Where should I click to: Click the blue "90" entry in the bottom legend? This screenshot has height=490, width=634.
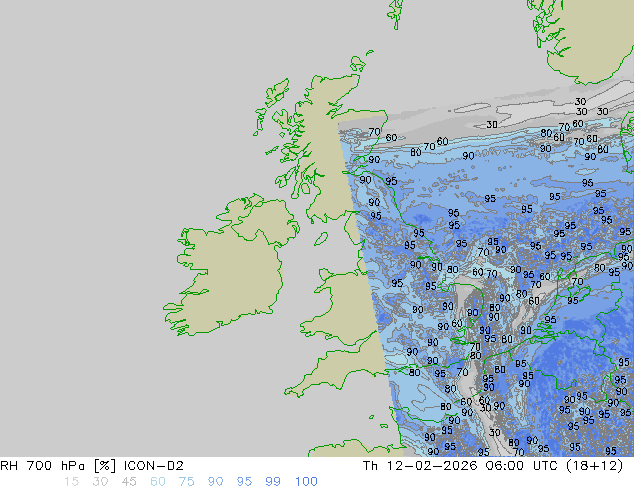pyautogui.click(x=215, y=482)
